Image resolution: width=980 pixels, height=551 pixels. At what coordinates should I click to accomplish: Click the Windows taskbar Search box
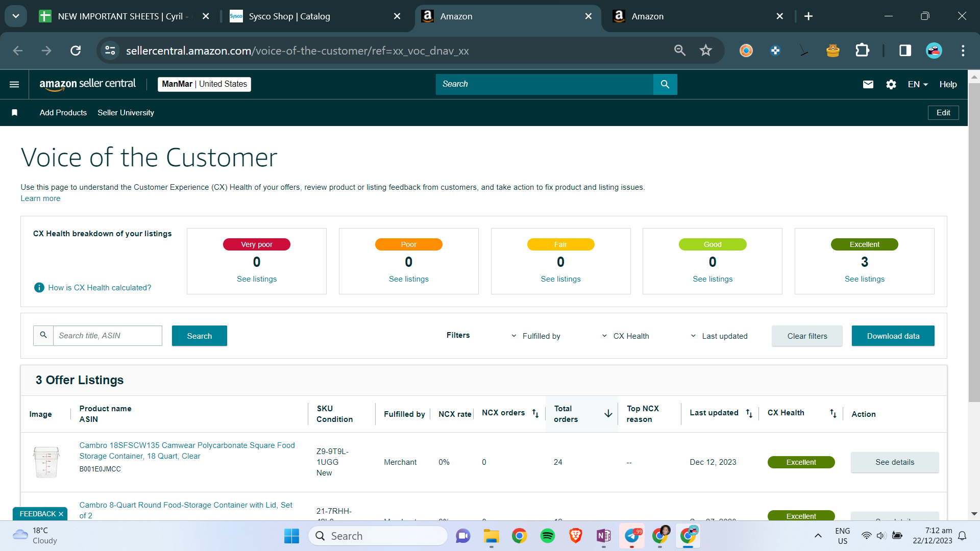point(378,536)
